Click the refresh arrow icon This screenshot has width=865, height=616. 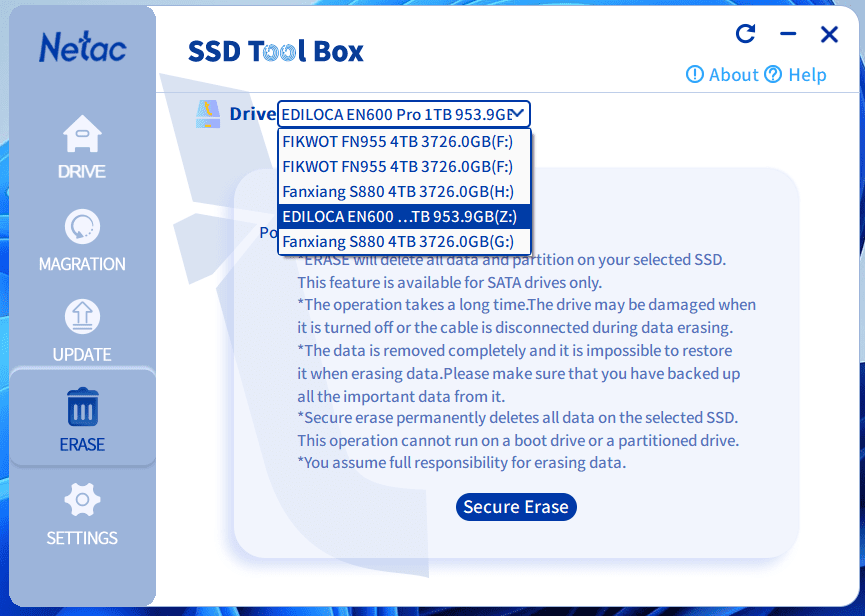[746, 34]
